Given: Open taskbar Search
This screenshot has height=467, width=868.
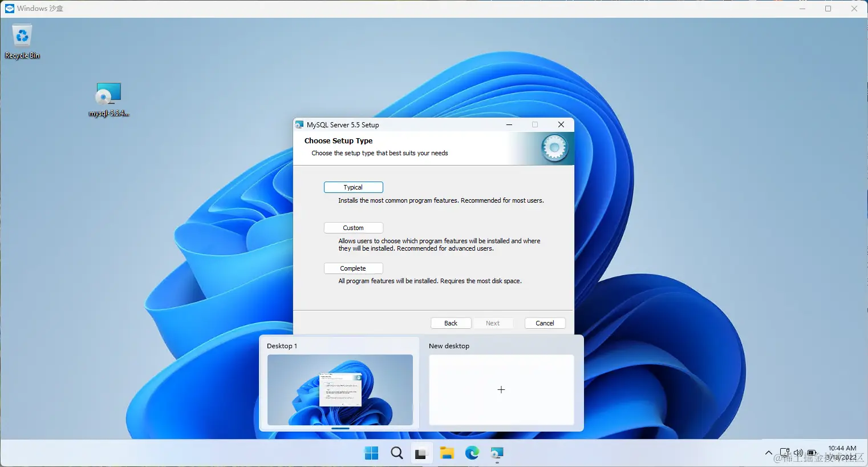Looking at the screenshot, I should [397, 453].
